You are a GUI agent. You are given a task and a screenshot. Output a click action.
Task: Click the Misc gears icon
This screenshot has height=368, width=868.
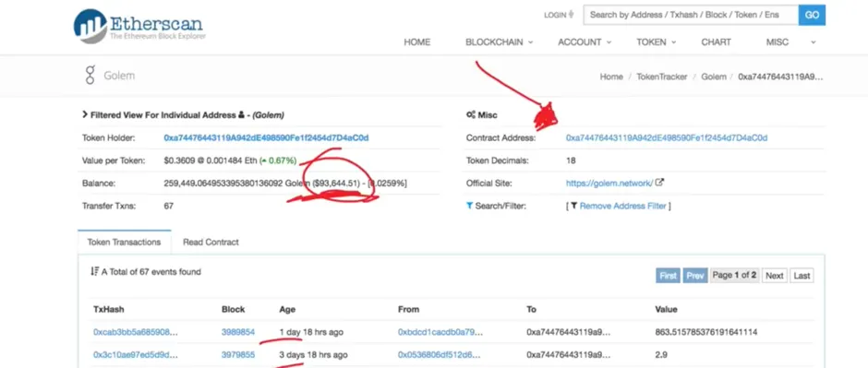471,115
